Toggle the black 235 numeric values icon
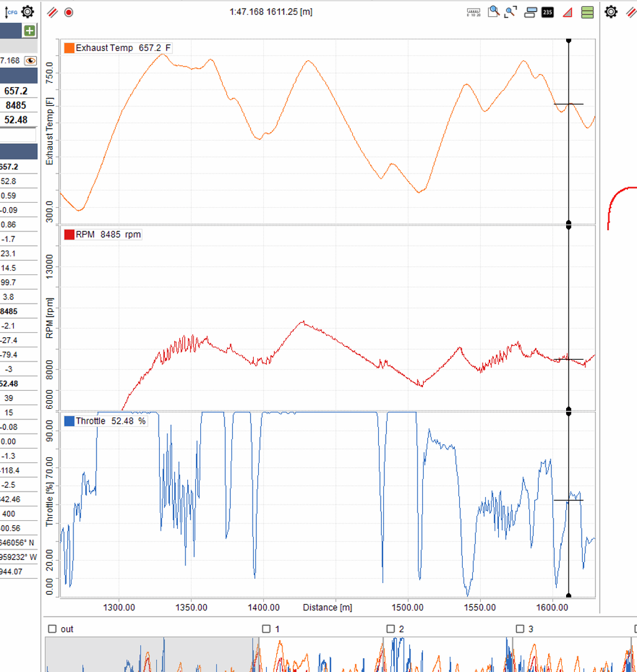This screenshot has width=637, height=672. (x=547, y=12)
